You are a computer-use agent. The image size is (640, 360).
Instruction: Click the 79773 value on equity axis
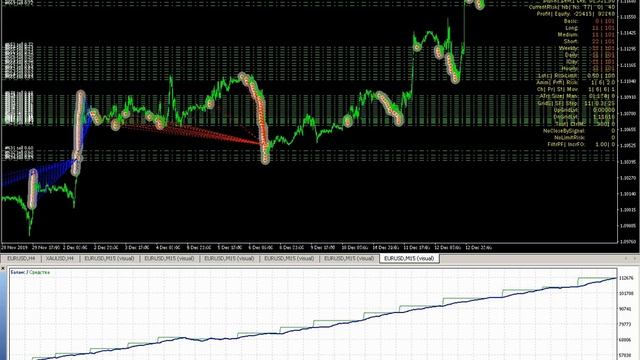pos(625,324)
